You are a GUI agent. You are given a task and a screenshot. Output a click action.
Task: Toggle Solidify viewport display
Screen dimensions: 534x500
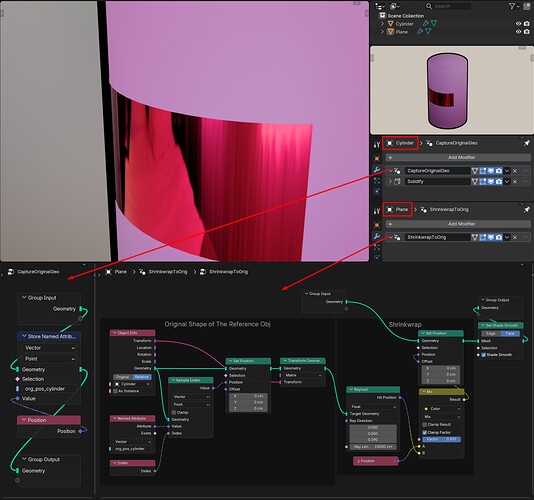pyautogui.click(x=491, y=182)
